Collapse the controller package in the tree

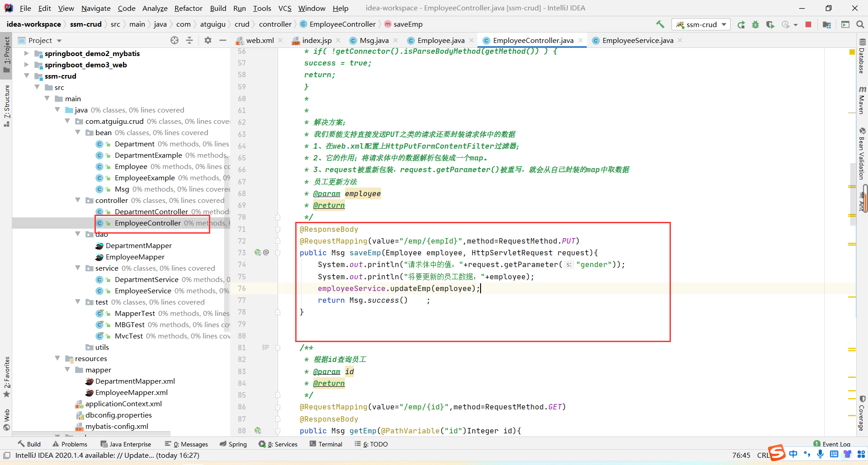(x=78, y=200)
